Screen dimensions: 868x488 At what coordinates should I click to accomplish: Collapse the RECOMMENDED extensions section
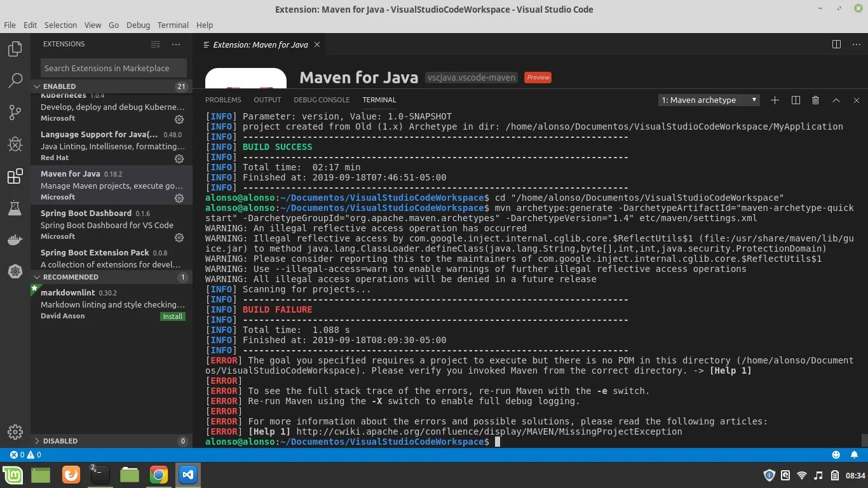(x=111, y=277)
